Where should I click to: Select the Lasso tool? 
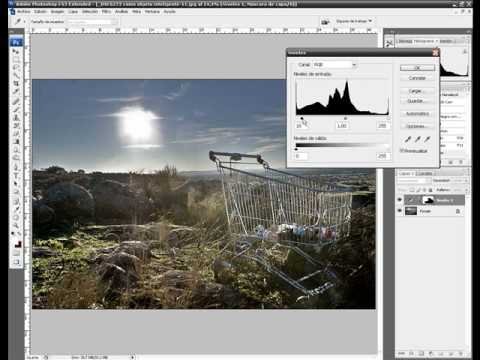click(x=16, y=67)
